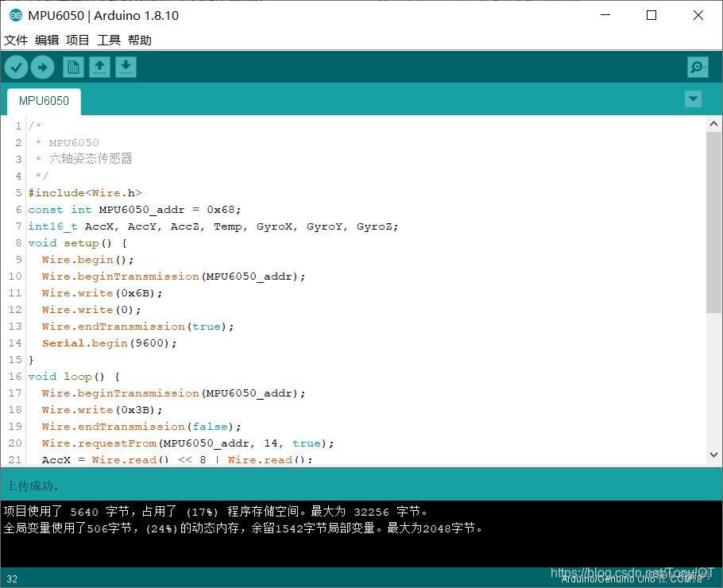Click on line '#include<Wire.h>'
Viewport: 723px width, 588px height.
click(x=85, y=193)
